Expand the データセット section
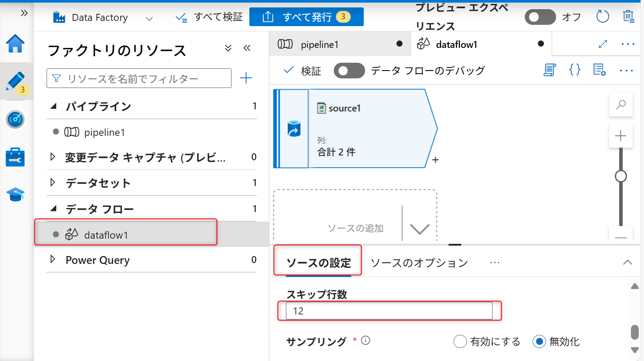This screenshot has width=644, height=361. [53, 183]
